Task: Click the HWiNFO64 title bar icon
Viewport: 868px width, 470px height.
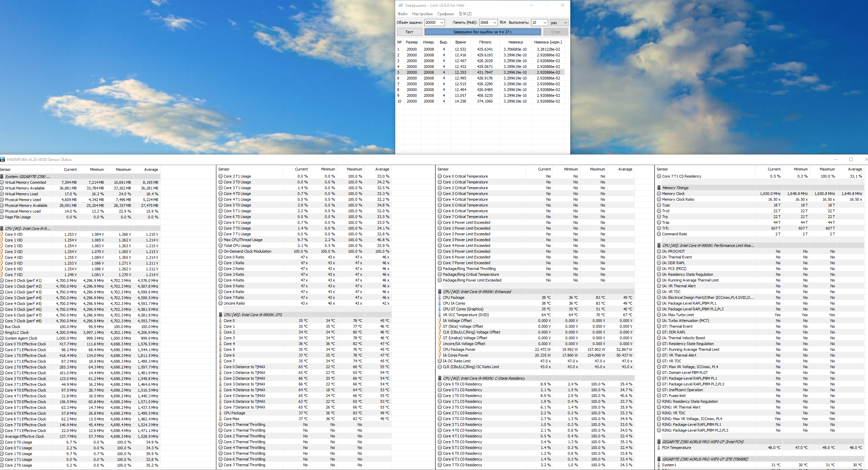Action: click(2, 160)
